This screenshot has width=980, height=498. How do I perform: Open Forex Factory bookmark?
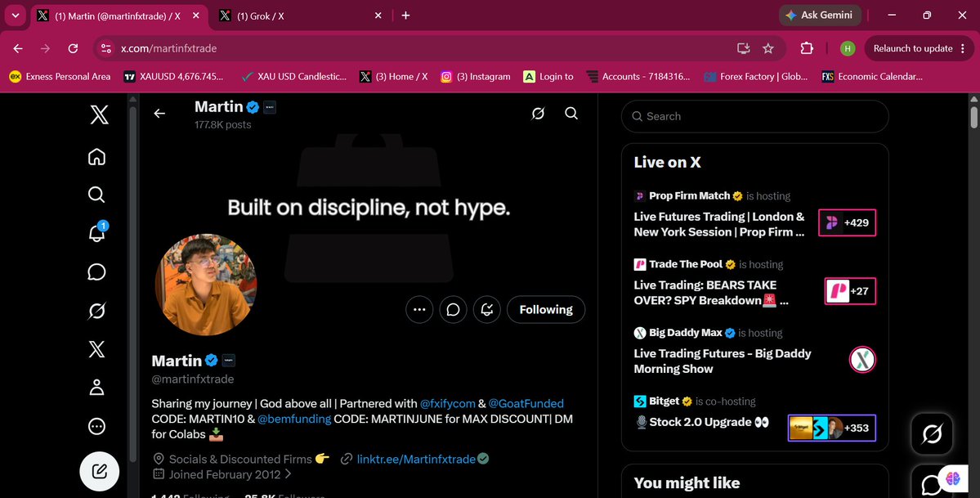[756, 77]
